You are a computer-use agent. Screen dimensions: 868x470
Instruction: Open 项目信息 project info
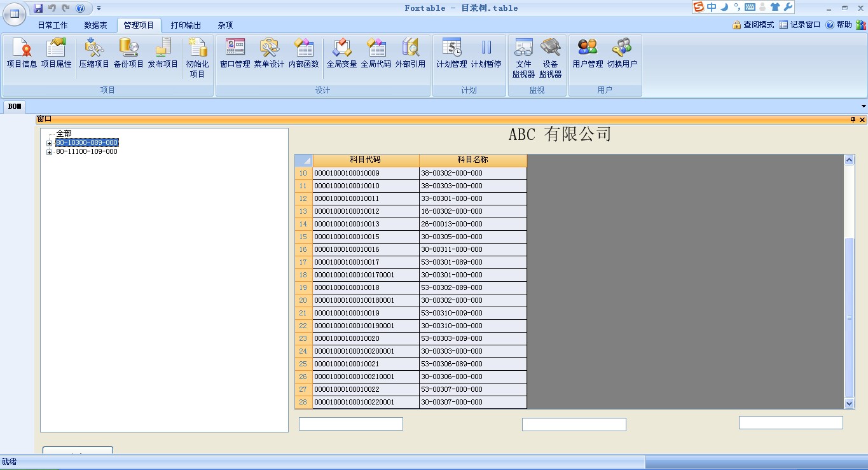click(x=22, y=53)
